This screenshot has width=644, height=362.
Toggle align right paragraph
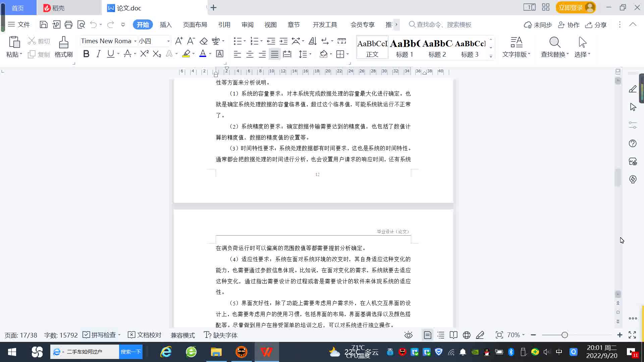click(262, 54)
